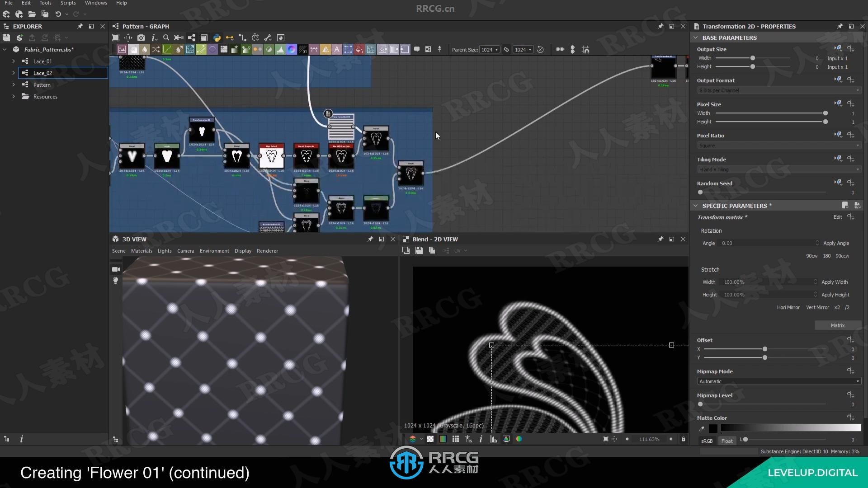Screen dimensions: 868x488
Task: Add the gradient hue circle node icon
Action: [x=292, y=49]
